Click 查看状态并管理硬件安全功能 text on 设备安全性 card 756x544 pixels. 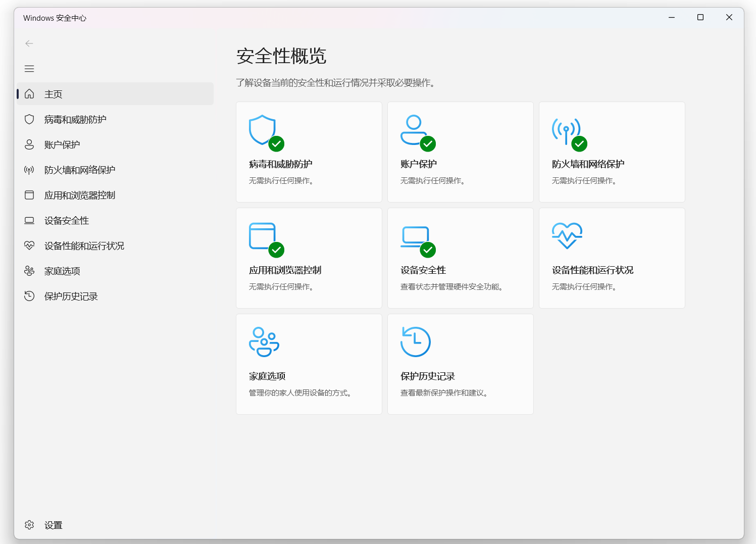pos(451,287)
